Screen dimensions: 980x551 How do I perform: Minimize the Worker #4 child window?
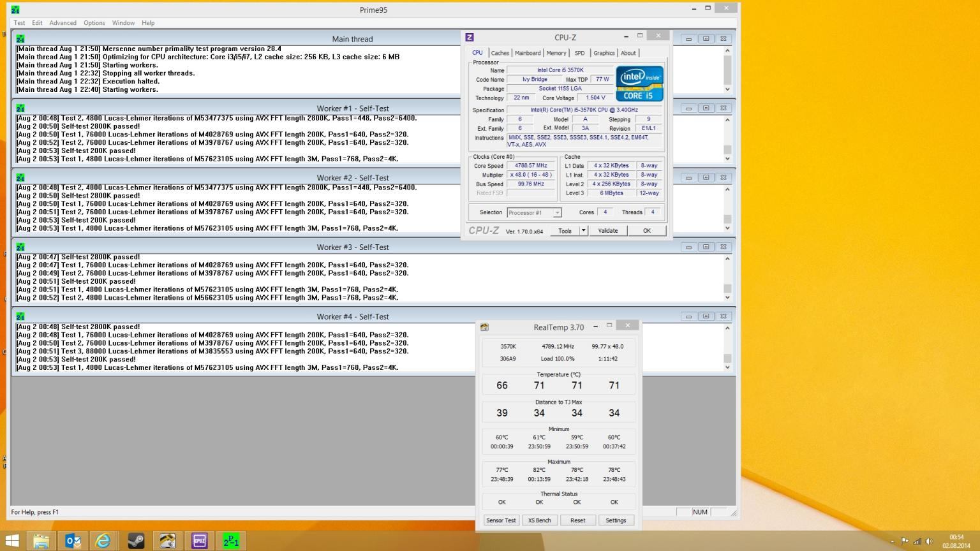688,317
